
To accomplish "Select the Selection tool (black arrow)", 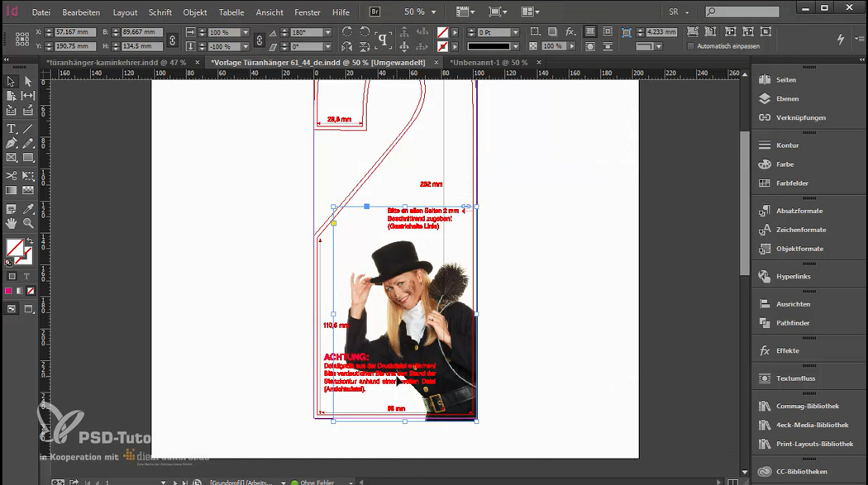I will point(11,81).
